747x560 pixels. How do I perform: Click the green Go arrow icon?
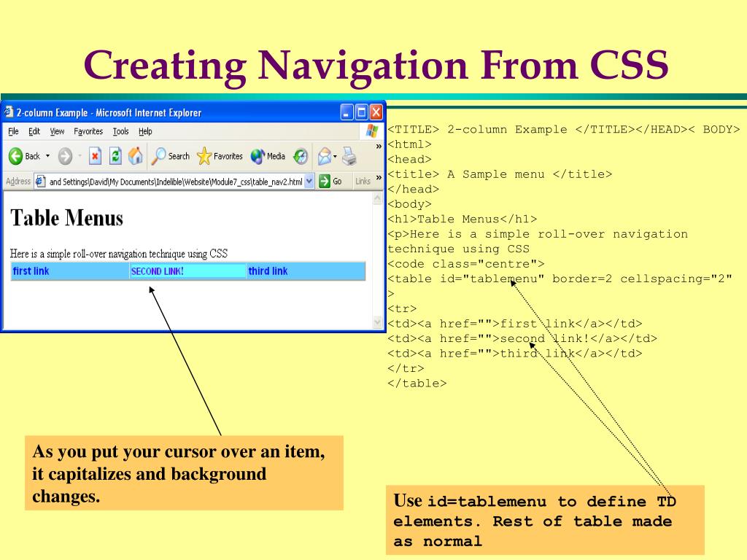click(x=325, y=182)
